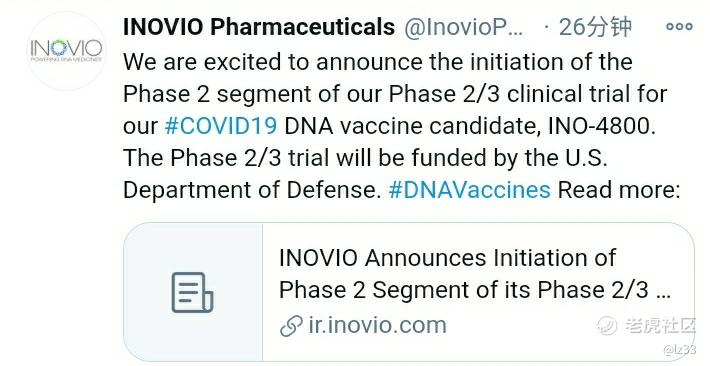
Task: Click the chain link icon beside ir.inovio.com
Action: [x=291, y=326]
